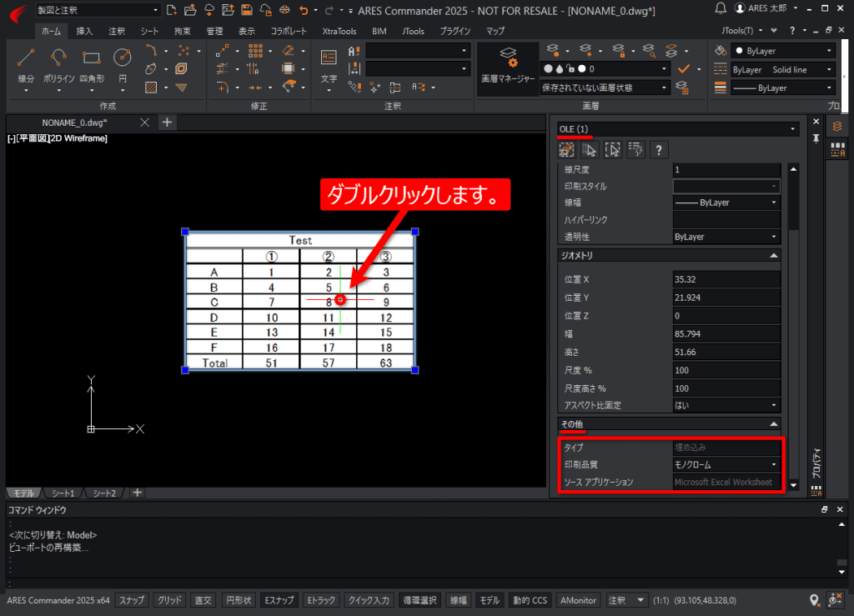The height and width of the screenshot is (616, 854).
Task: Click the 位置 X value field
Action: tap(726, 279)
